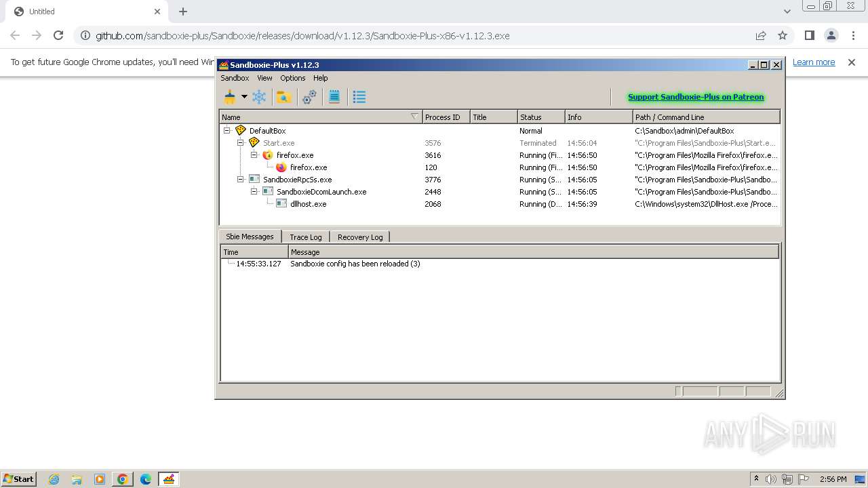Dismiss the Chrome update infobar
The image size is (868, 488).
click(852, 62)
